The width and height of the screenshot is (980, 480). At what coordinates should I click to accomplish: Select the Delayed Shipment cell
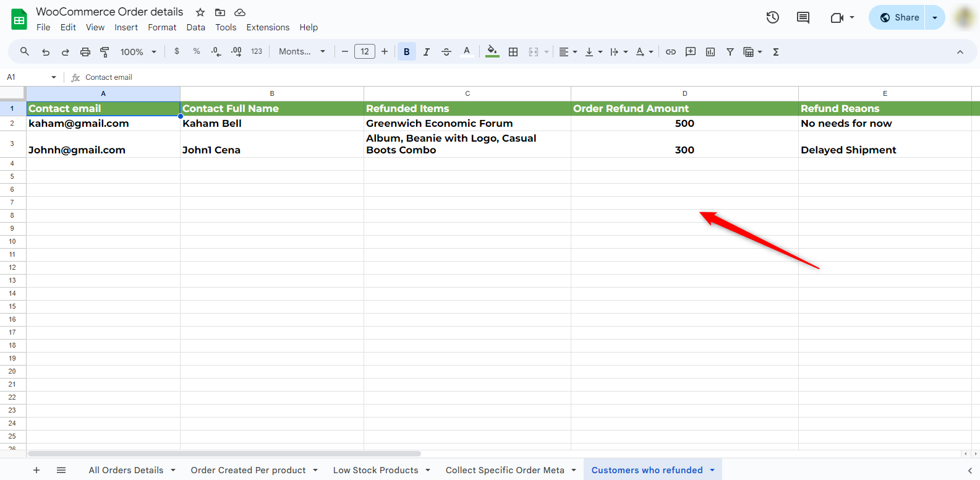pyautogui.click(x=885, y=144)
